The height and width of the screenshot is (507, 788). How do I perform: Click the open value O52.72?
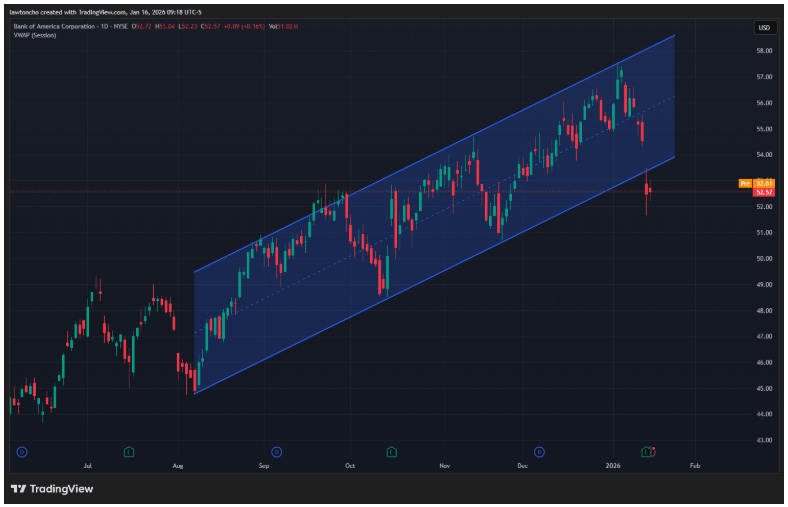(142, 27)
